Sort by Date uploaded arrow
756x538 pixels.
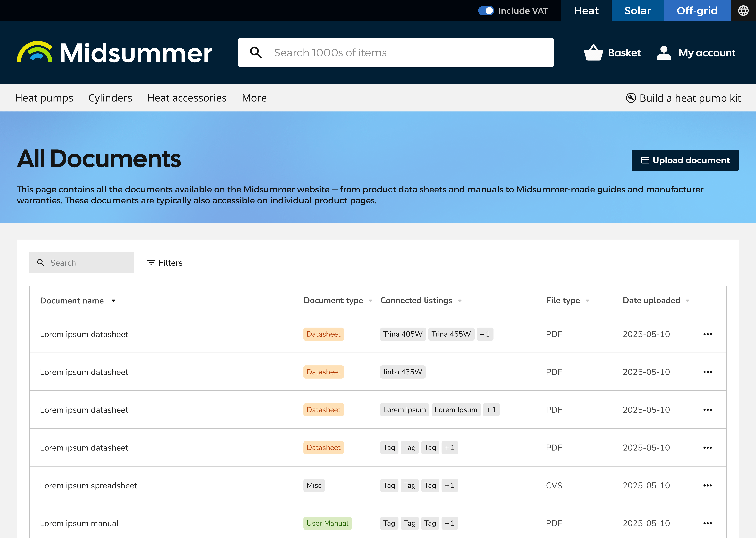[x=688, y=301]
